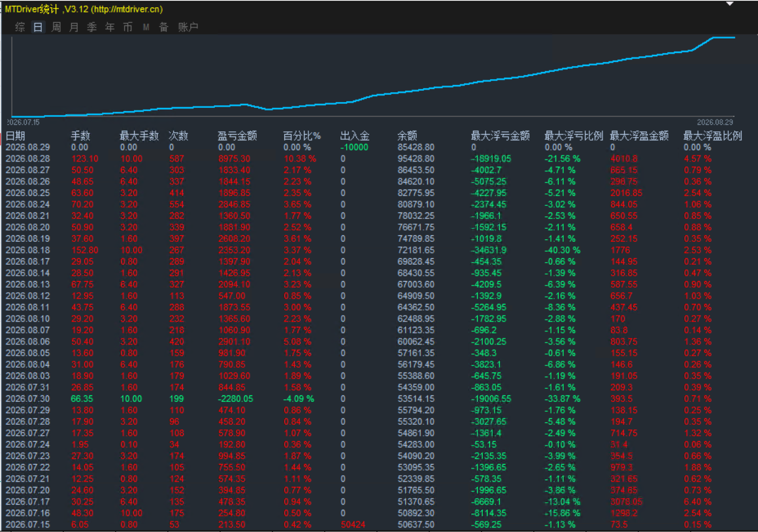Click the 最大浮盈金额 column header

click(x=639, y=136)
